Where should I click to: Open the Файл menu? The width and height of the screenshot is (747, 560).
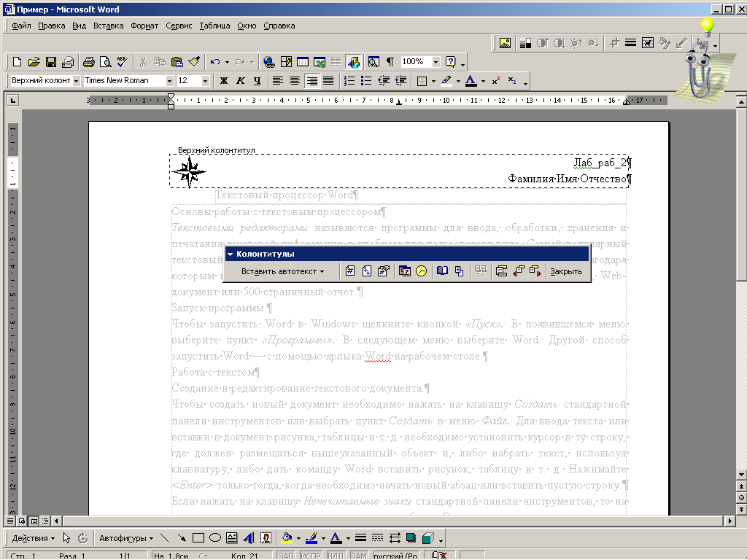21,26
